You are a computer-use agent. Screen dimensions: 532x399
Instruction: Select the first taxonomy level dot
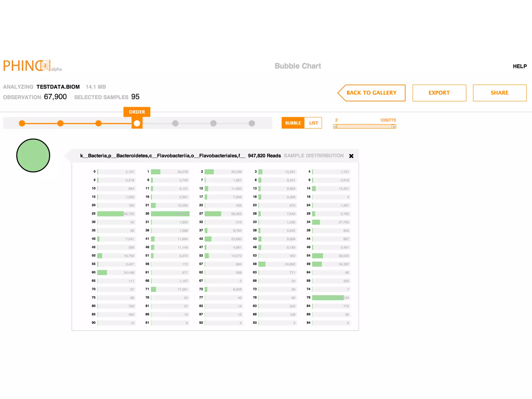click(22, 123)
